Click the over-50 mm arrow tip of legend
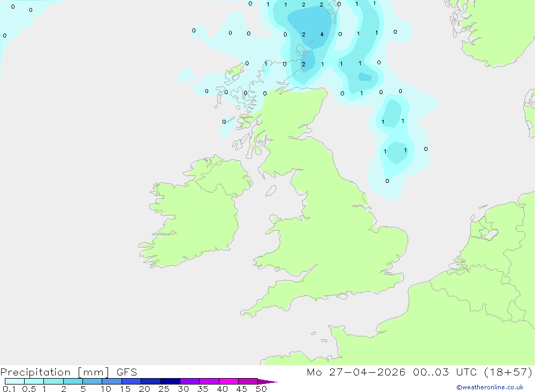 [x=267, y=382]
